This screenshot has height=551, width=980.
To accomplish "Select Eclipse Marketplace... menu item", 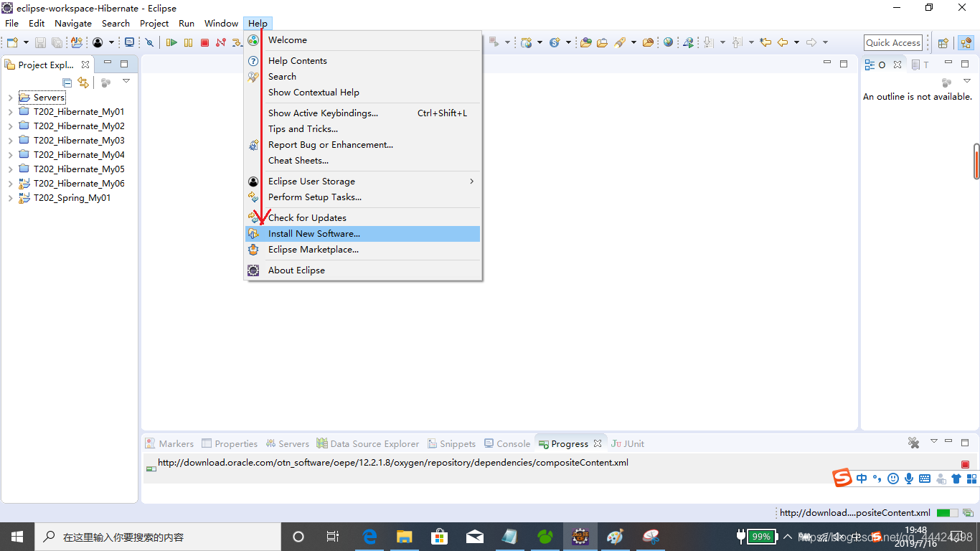I will coord(363,250).
